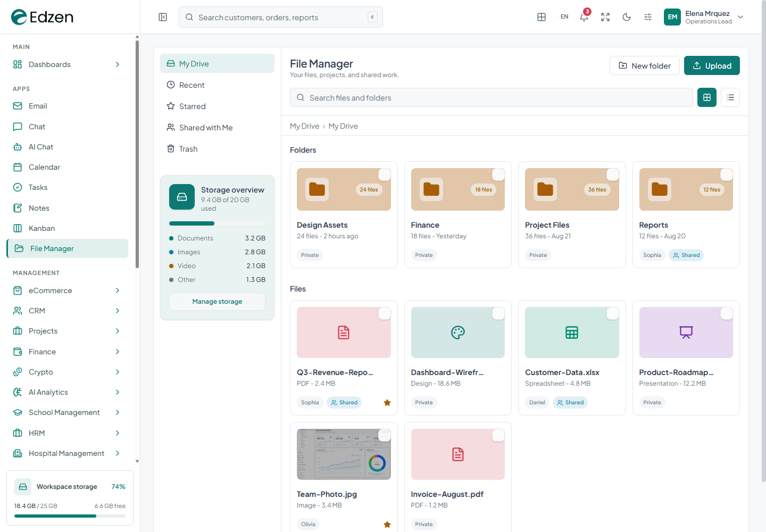Open Calendar in the sidebar
The width and height of the screenshot is (766, 532).
67,167
